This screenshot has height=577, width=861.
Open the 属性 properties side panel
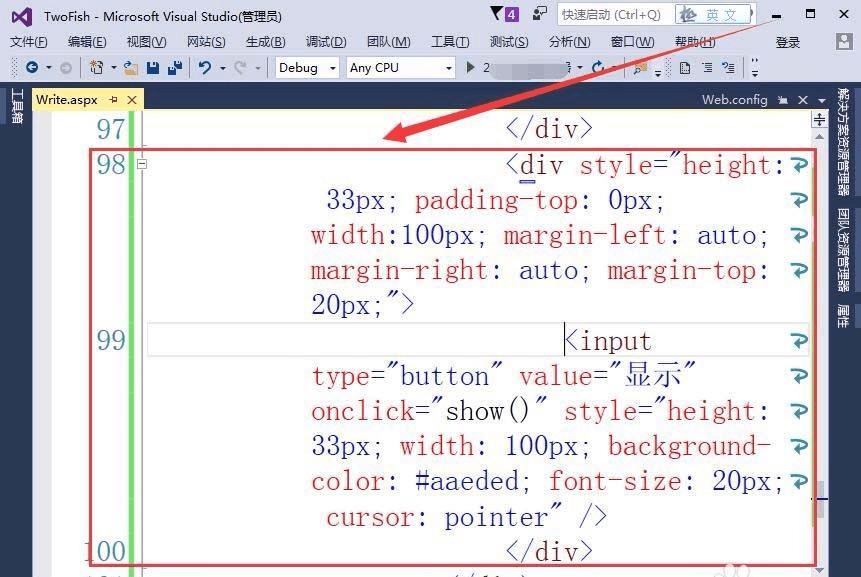click(843, 316)
